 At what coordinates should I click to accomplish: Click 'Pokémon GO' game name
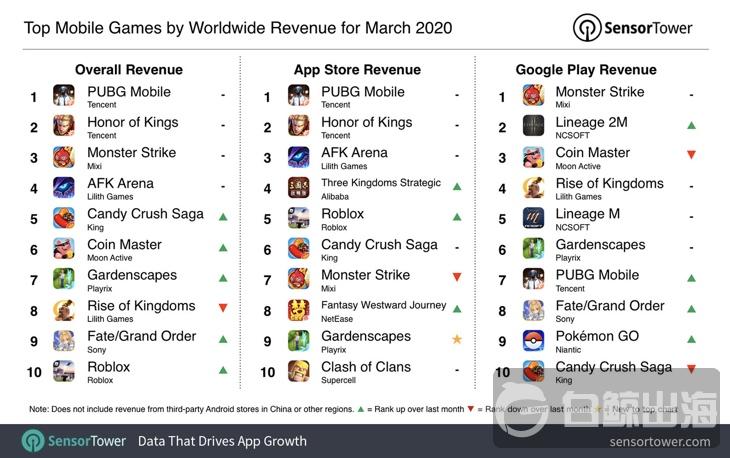(597, 336)
